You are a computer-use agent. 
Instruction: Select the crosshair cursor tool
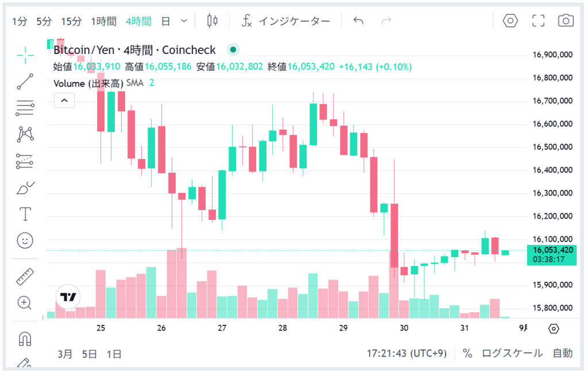click(25, 56)
